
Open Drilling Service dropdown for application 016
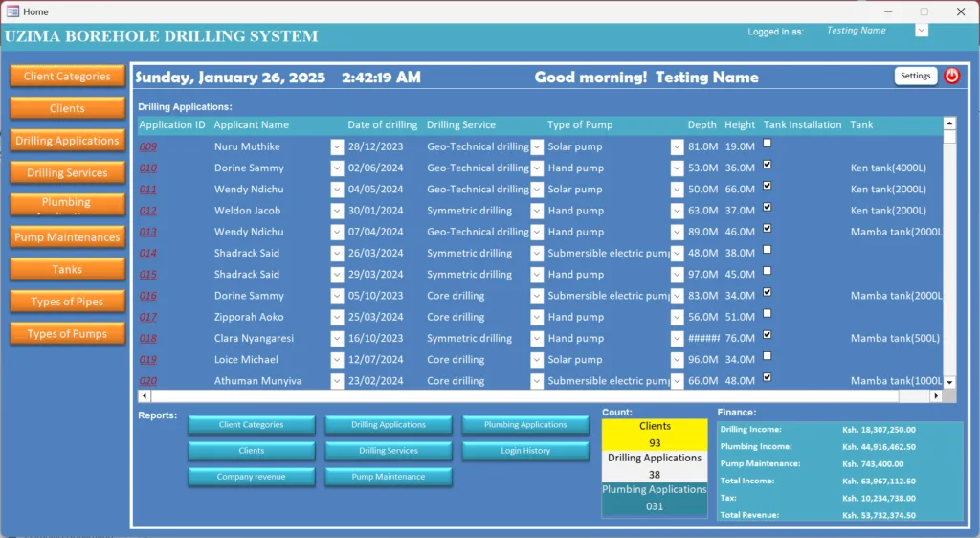[x=537, y=297]
